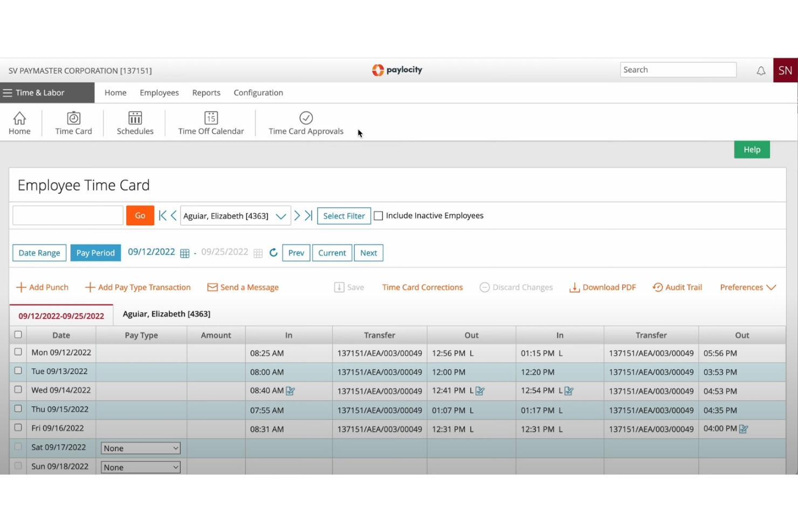
Task: Click the 03:53 PM out cell
Action: [742, 372]
